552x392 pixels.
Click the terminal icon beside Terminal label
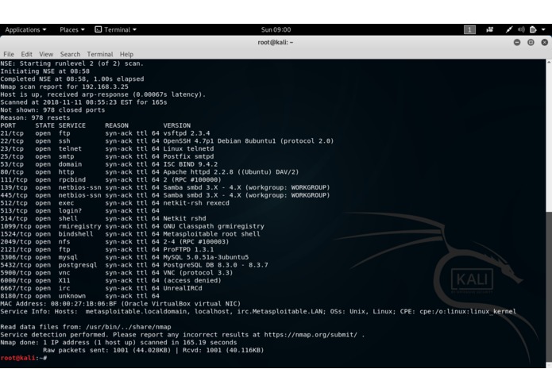coord(98,29)
